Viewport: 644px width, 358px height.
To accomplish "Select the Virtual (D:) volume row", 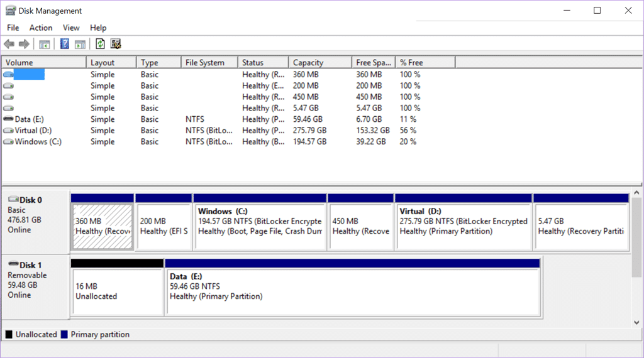I will [x=228, y=131].
